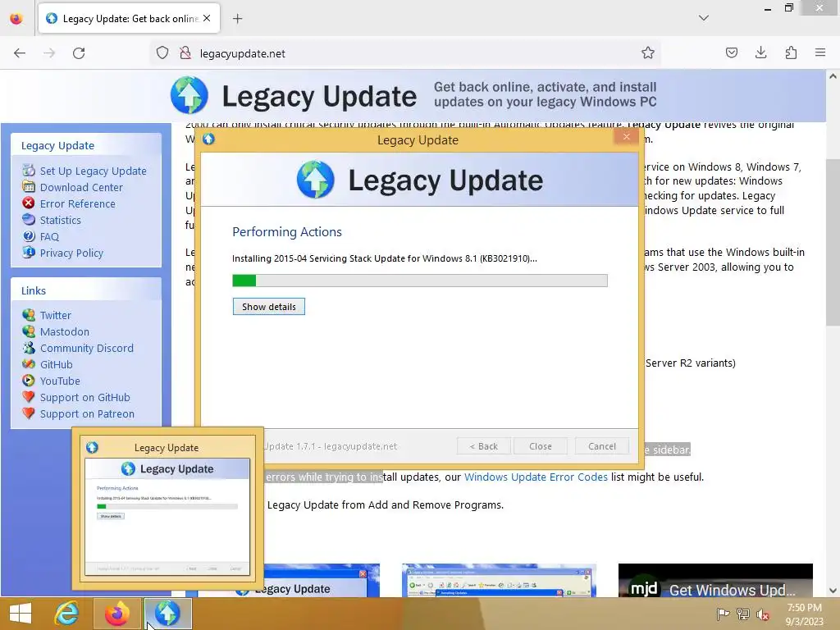Viewport: 840px width, 630px height.
Task: Open Support on Patreon link
Action: coord(87,414)
